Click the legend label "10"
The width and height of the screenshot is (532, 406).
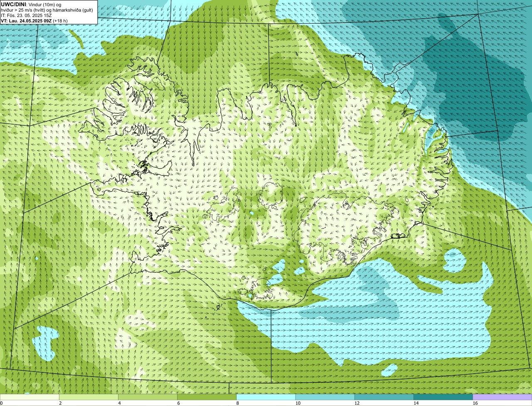(x=298, y=403)
